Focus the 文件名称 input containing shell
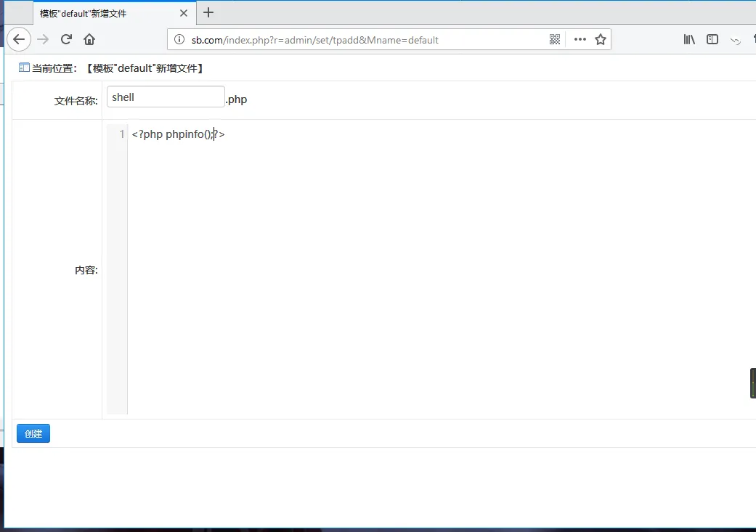Image resolution: width=756 pixels, height=532 pixels. [x=166, y=97]
